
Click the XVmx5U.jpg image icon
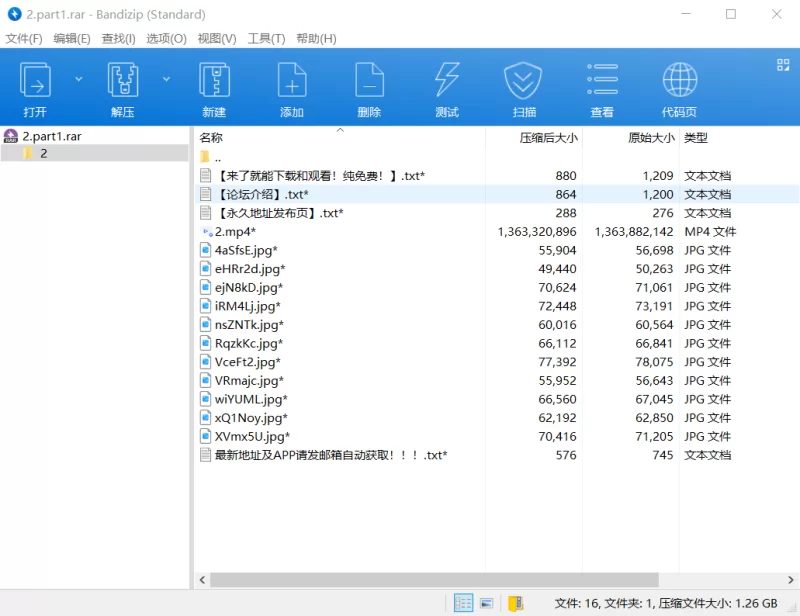205,436
